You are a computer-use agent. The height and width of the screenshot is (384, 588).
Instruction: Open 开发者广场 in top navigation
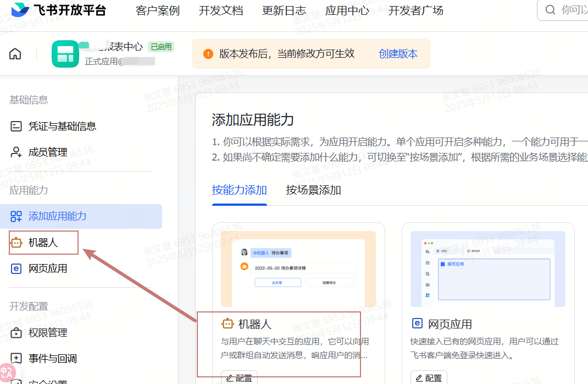(416, 10)
